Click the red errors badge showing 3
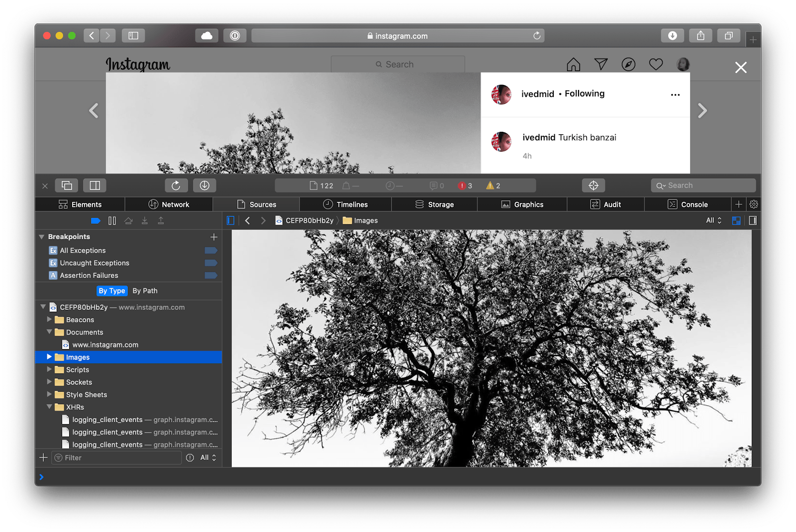 [x=465, y=185]
